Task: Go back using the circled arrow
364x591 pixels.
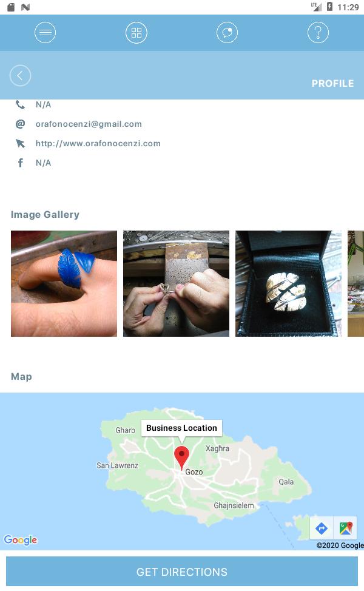Action: click(20, 76)
